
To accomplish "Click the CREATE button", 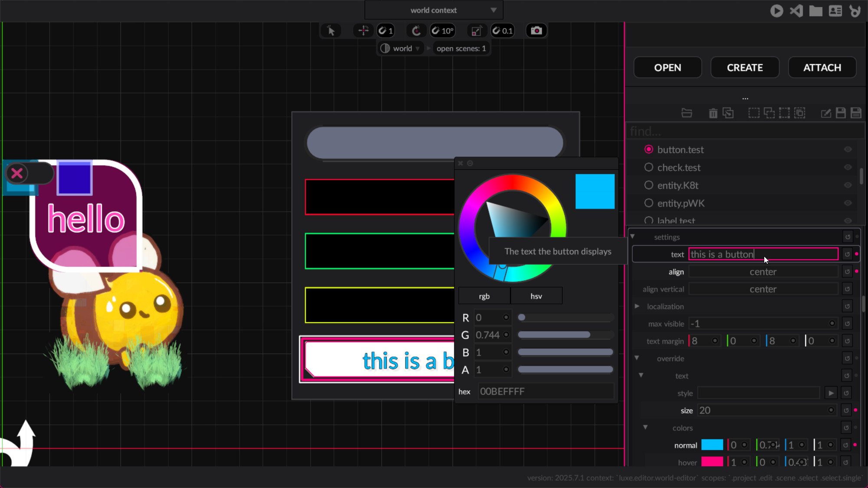I will tap(745, 68).
